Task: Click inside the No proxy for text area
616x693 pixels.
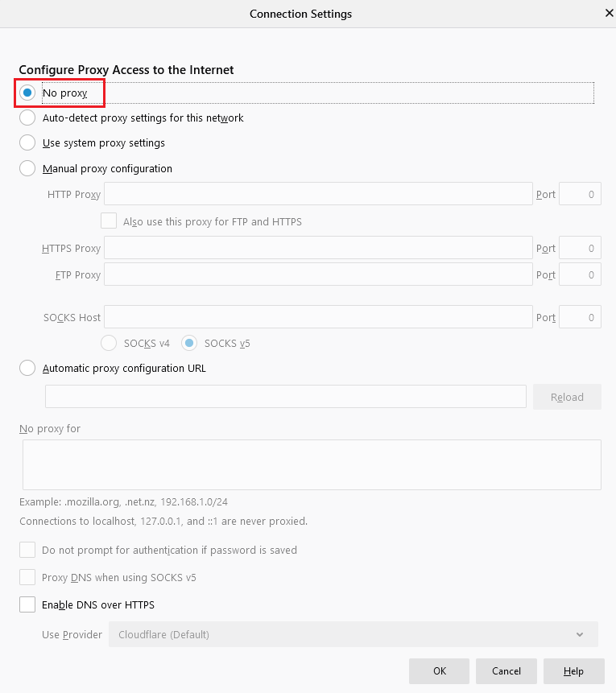Action: click(x=312, y=464)
